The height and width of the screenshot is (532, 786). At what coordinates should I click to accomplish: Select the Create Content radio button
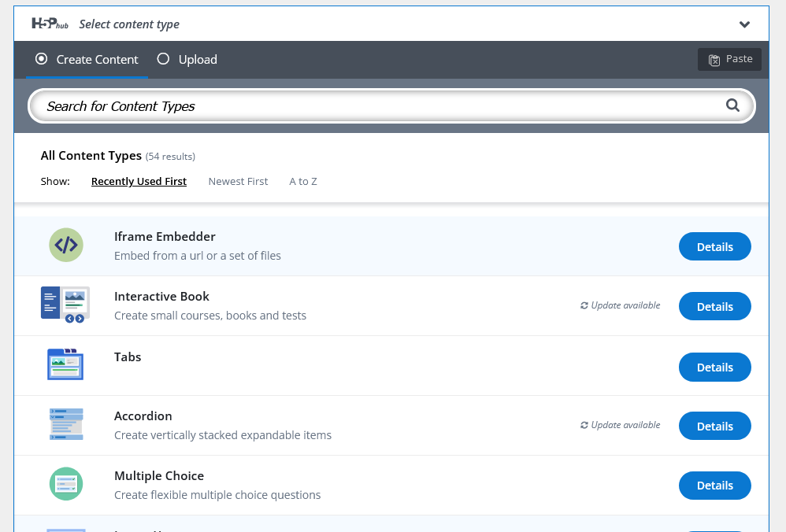coord(41,59)
